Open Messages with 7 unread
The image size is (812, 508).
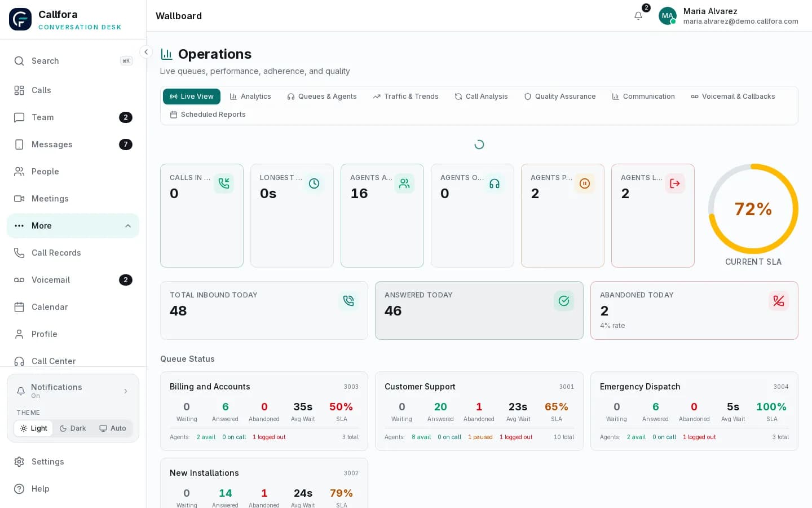(73, 144)
